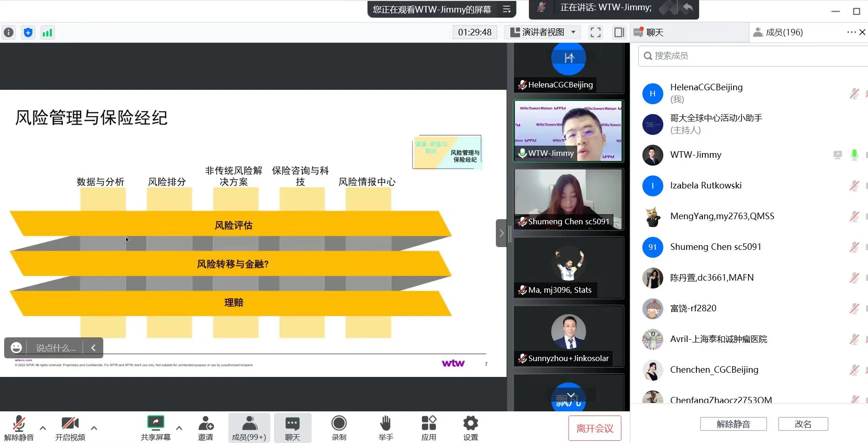This screenshot has height=443, width=868.
Task: Click 风险评估 band on shared slide
Action: (x=231, y=224)
